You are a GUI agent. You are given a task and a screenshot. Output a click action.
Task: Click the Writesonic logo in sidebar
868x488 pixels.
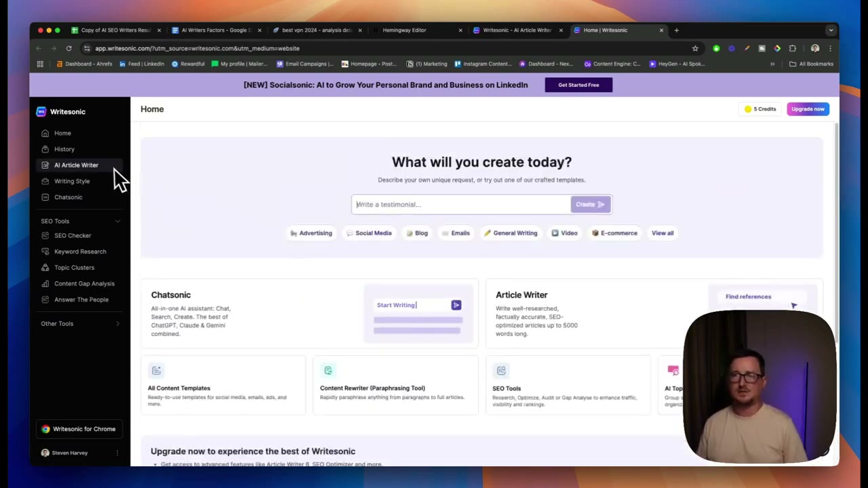click(x=41, y=112)
